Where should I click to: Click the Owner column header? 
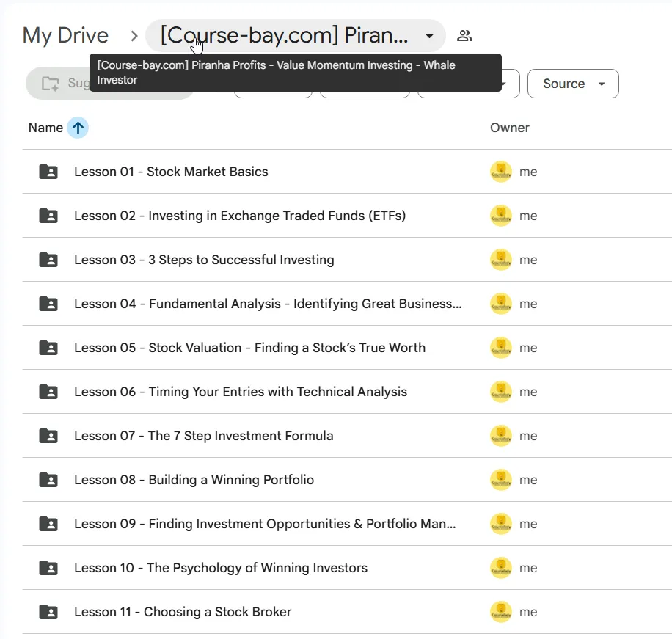pyautogui.click(x=510, y=128)
